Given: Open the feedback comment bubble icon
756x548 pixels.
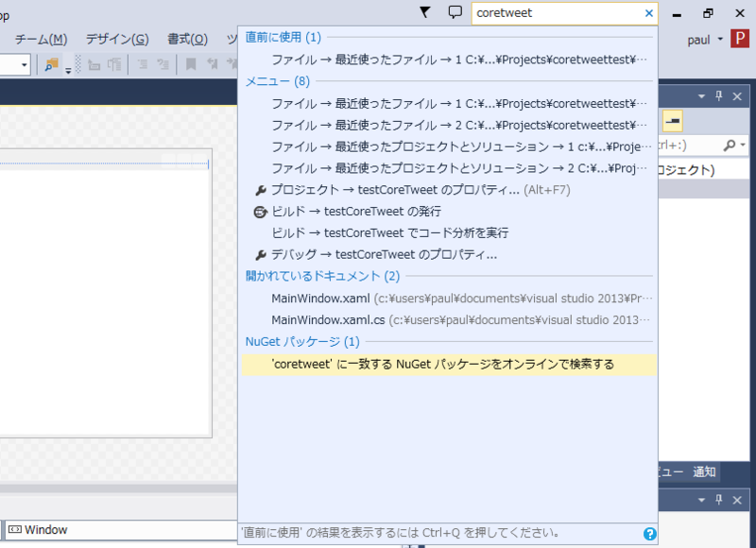Looking at the screenshot, I should tap(455, 11).
